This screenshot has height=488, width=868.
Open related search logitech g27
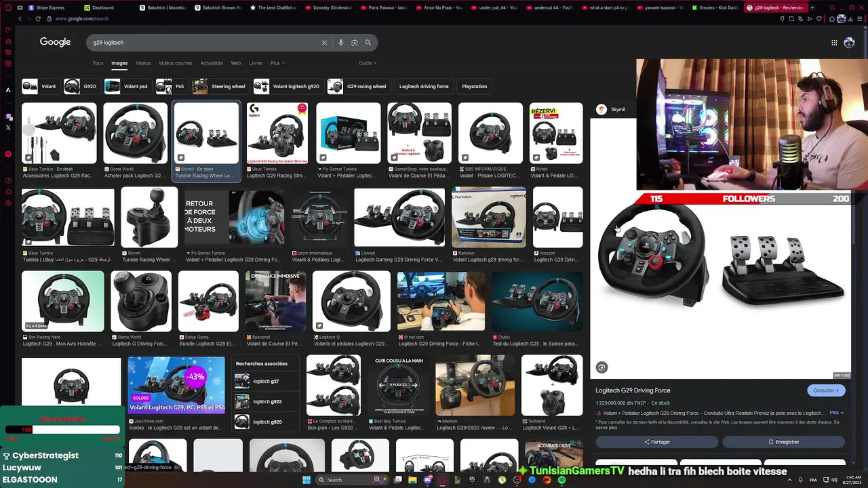pyautogui.click(x=265, y=382)
